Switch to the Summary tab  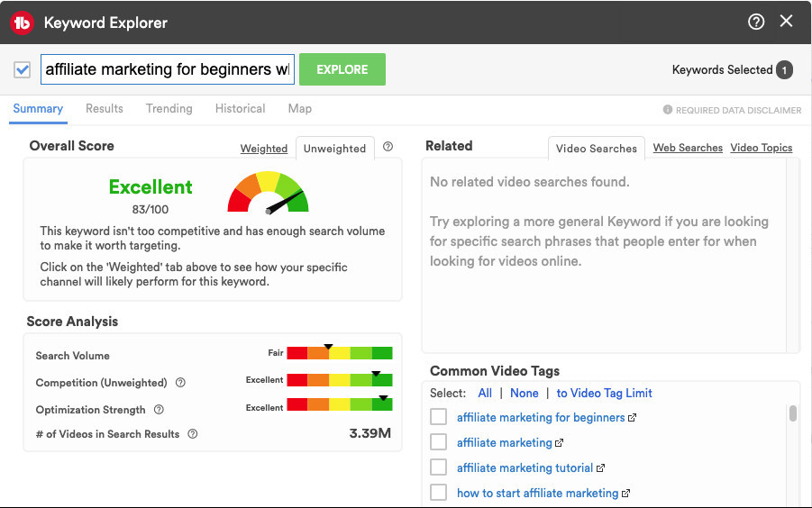(x=38, y=109)
